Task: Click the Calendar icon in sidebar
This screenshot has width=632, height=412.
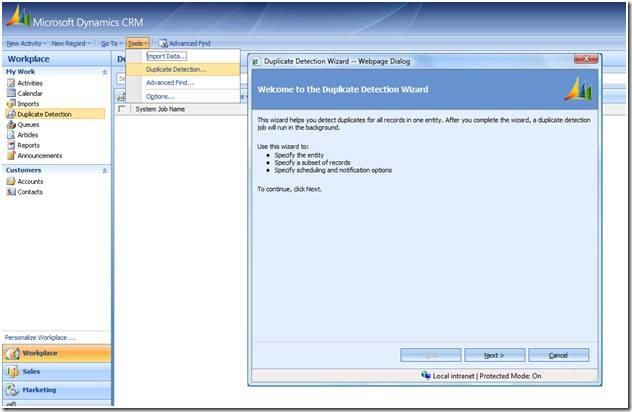Action: [11, 93]
